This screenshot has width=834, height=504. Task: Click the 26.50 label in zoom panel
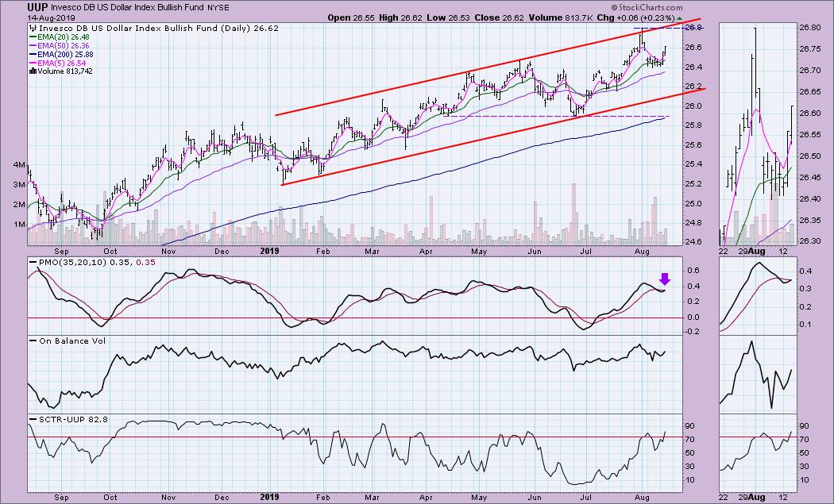(810, 156)
